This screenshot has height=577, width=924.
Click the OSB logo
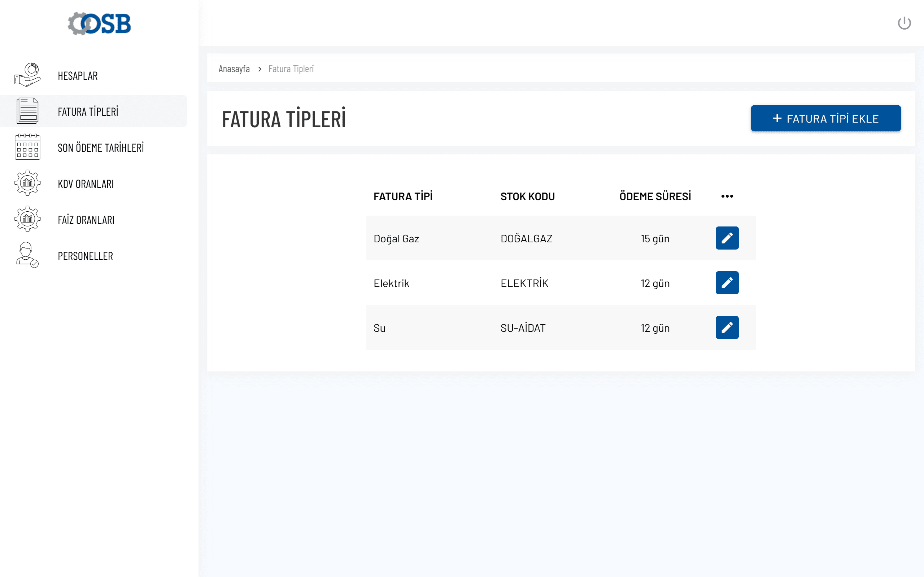[x=99, y=24]
